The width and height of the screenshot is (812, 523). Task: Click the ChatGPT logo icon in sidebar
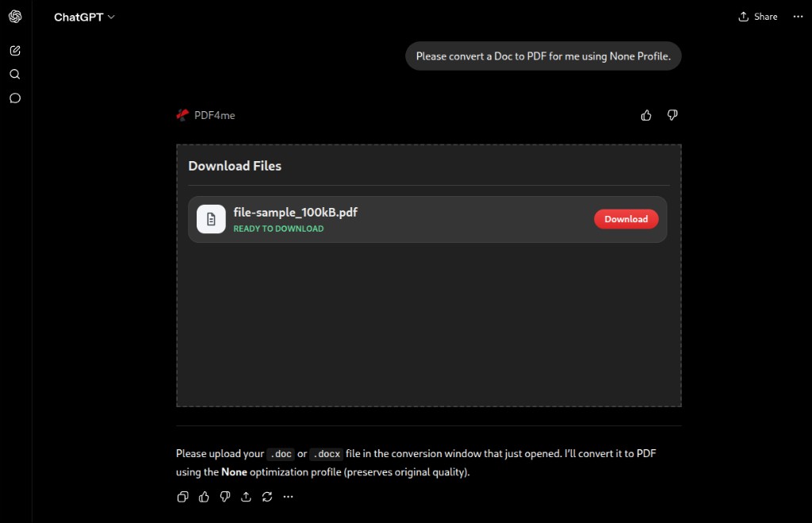(15, 17)
